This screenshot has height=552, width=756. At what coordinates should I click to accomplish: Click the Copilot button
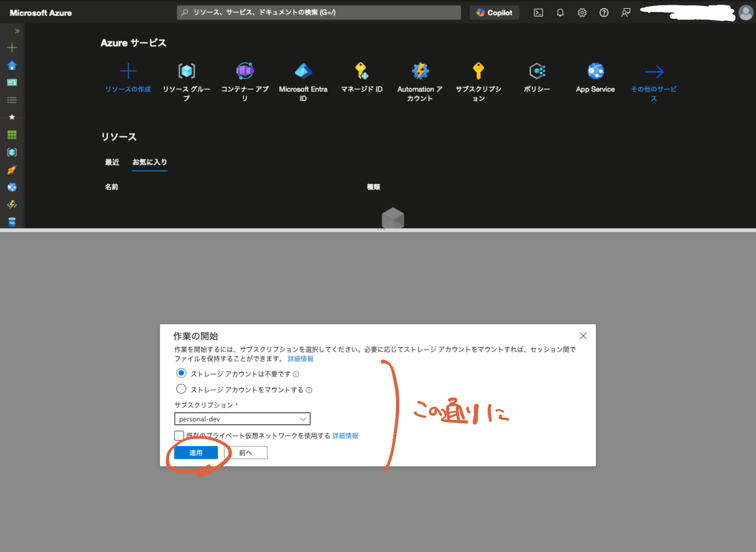coord(495,13)
